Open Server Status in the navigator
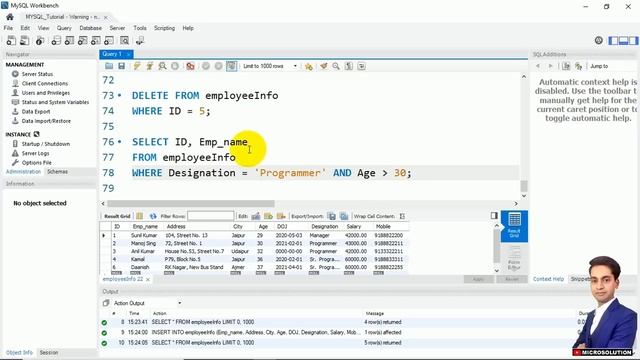Screen dimensions: 640x360 (37, 74)
